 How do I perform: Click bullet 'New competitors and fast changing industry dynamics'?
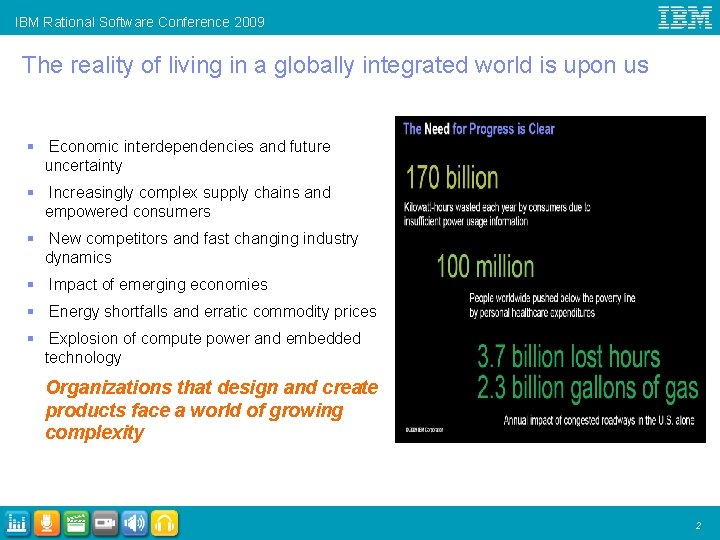click(202, 248)
